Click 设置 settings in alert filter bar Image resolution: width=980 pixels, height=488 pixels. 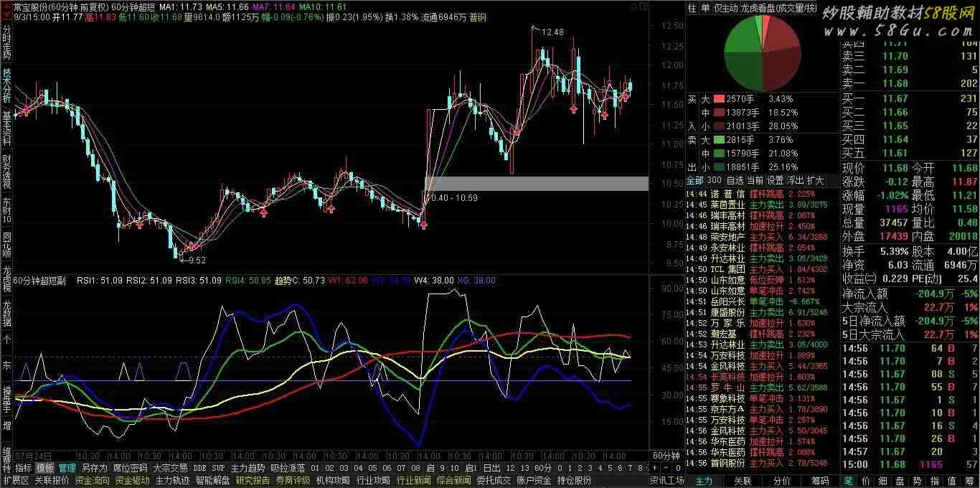click(776, 180)
